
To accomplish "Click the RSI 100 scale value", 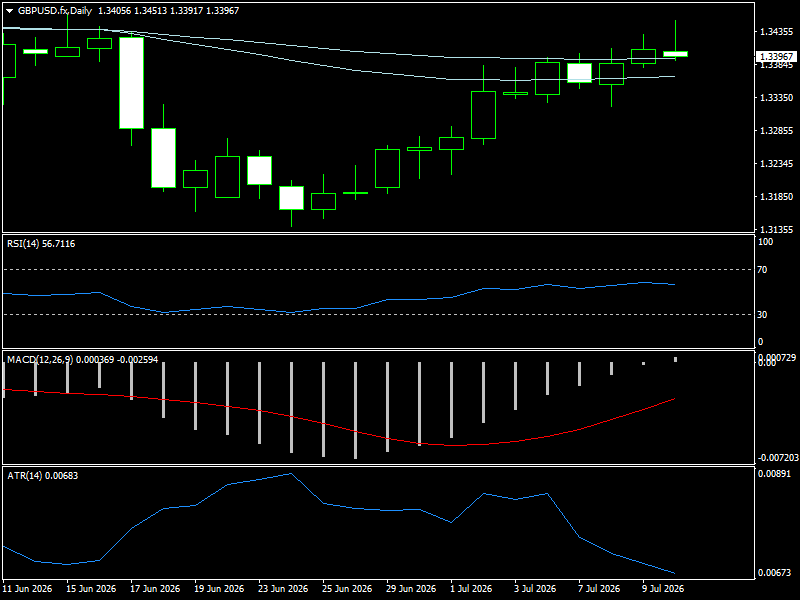I will (x=765, y=242).
